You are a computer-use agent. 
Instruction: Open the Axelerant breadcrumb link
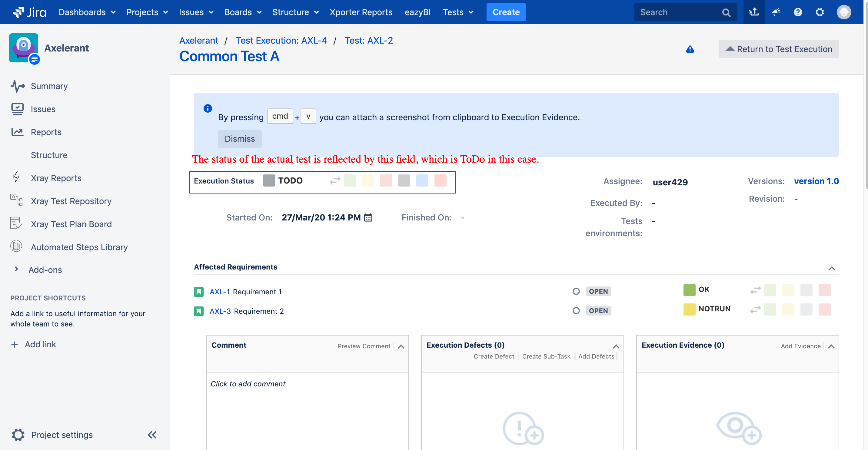coord(199,40)
